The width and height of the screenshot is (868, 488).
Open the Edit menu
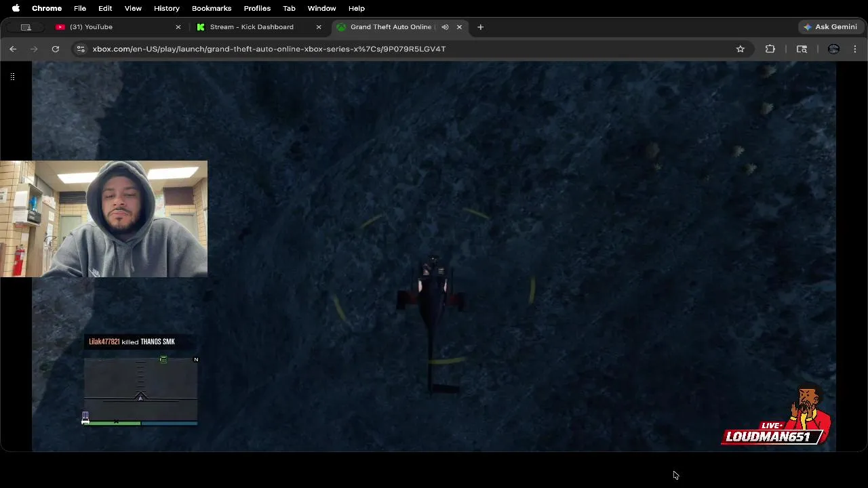(105, 8)
